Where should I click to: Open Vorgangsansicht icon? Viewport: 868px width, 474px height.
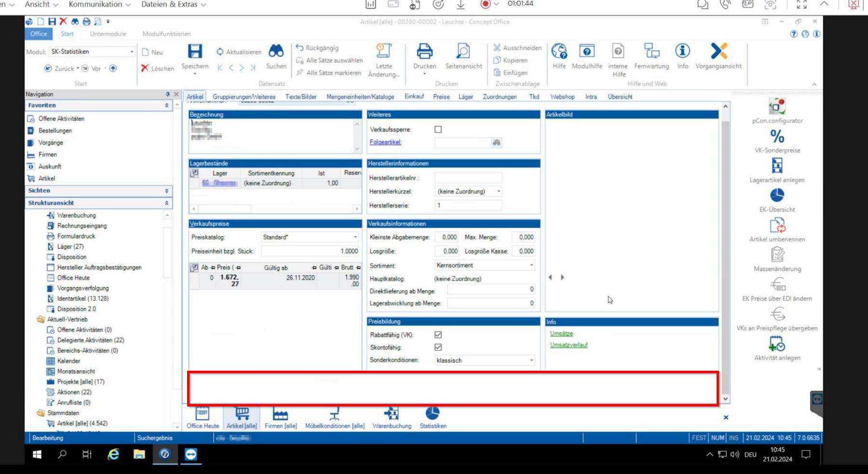(719, 51)
